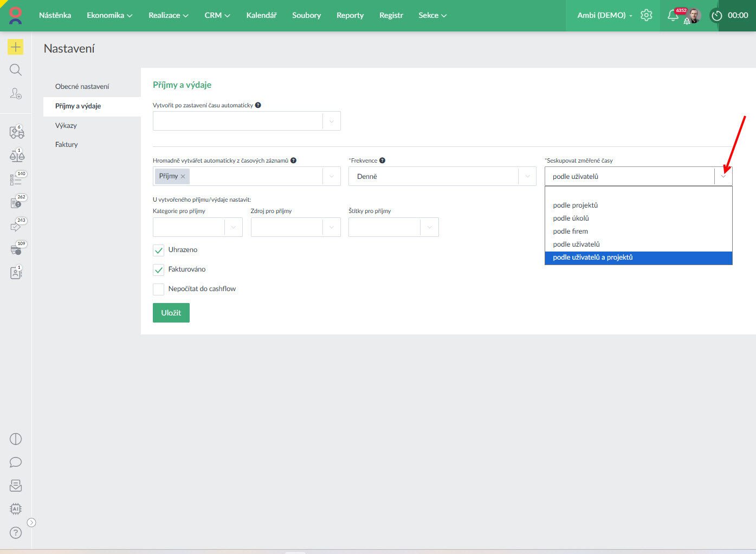The width and height of the screenshot is (756, 554).
Task: Go to Reporty in top navigation
Action: click(x=350, y=15)
